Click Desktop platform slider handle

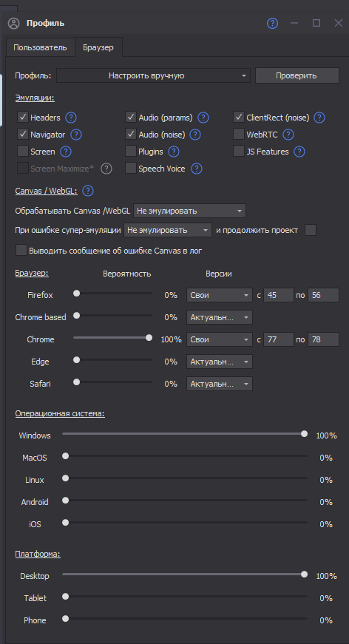[x=304, y=574]
